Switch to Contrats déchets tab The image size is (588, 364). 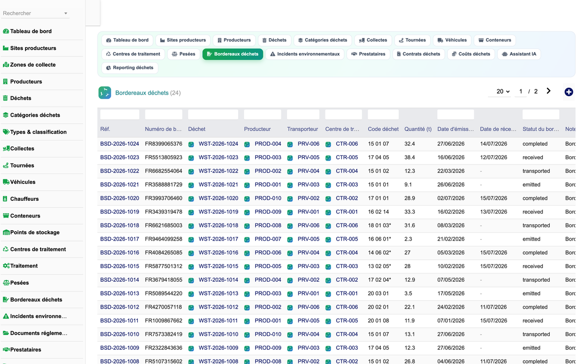click(x=418, y=54)
